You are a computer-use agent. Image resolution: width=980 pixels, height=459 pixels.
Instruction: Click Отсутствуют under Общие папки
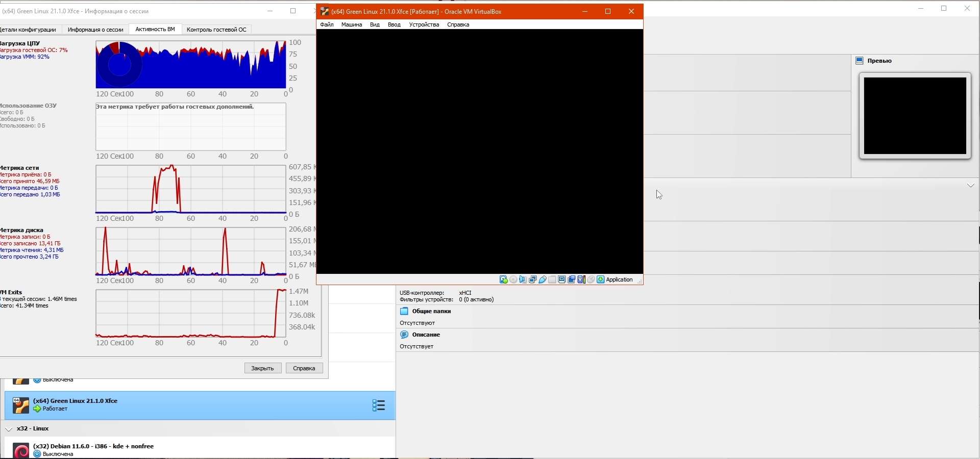pos(418,323)
